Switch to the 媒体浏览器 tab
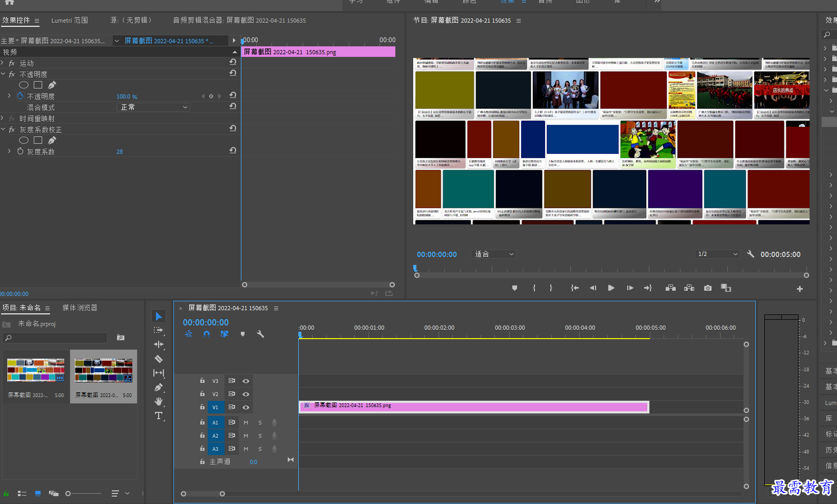The height and width of the screenshot is (504, 837). (x=80, y=308)
